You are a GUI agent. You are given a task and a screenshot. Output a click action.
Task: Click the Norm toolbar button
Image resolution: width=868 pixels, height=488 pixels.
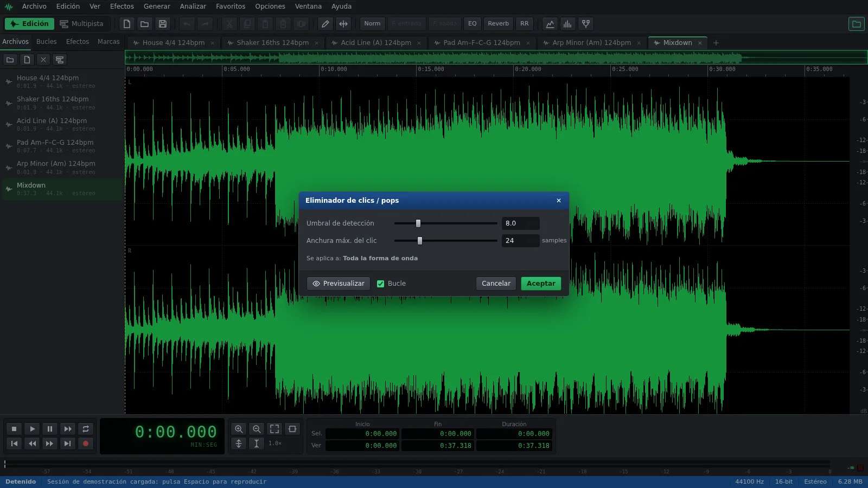click(372, 24)
